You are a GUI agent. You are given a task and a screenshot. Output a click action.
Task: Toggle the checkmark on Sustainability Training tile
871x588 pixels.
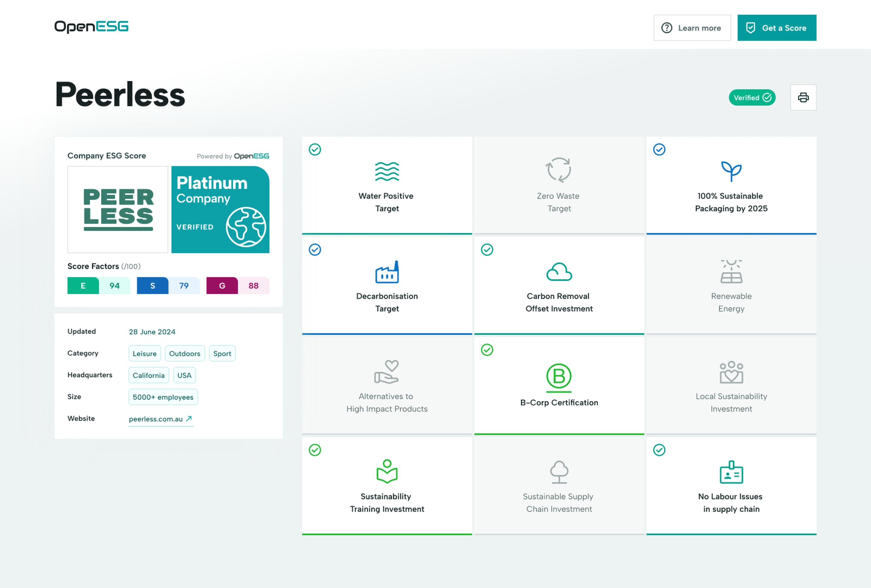[x=315, y=450]
